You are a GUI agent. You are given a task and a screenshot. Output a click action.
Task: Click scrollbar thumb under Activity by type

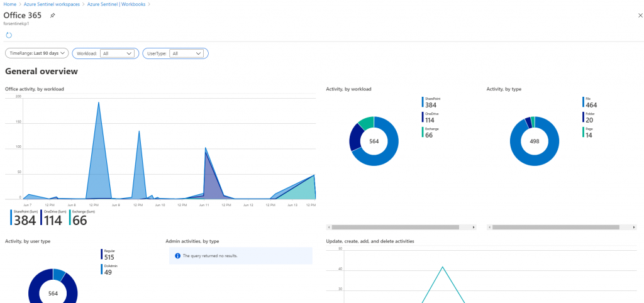click(x=556, y=227)
